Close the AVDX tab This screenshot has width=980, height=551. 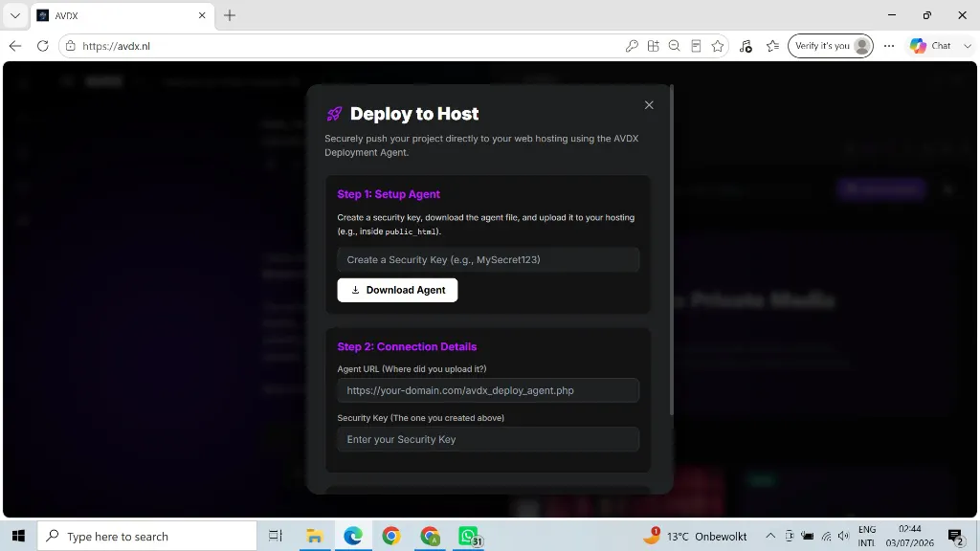[202, 15]
